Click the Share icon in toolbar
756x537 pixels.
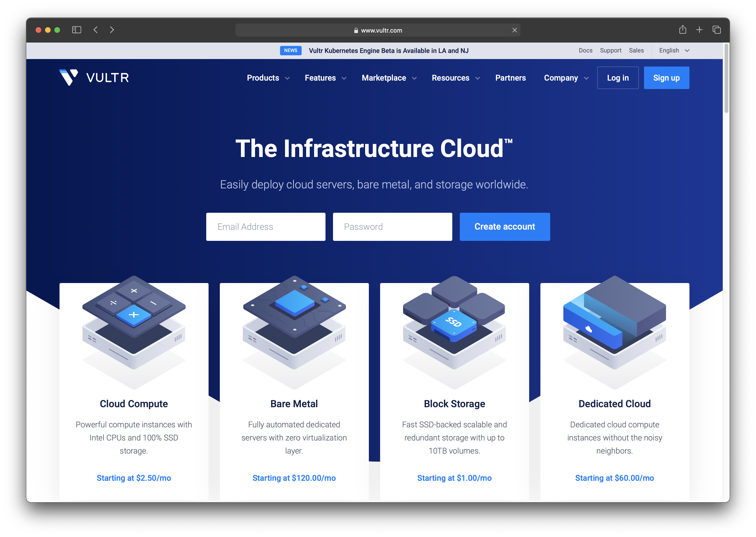click(682, 30)
